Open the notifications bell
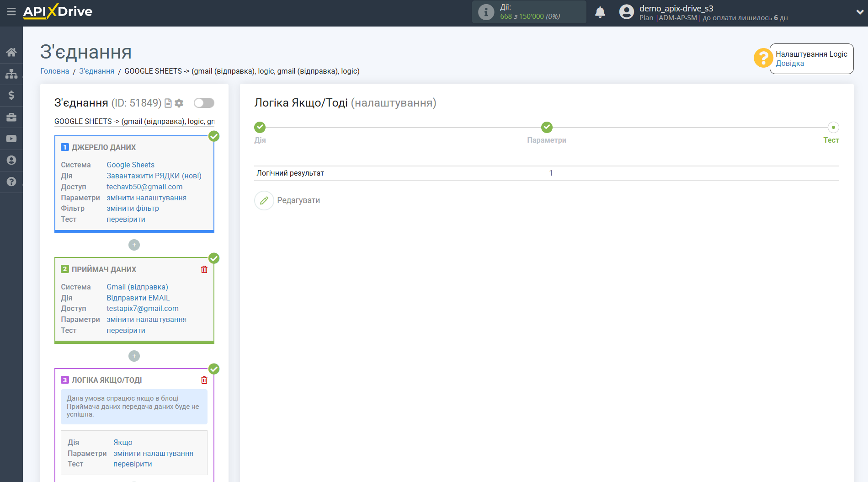 coord(600,12)
